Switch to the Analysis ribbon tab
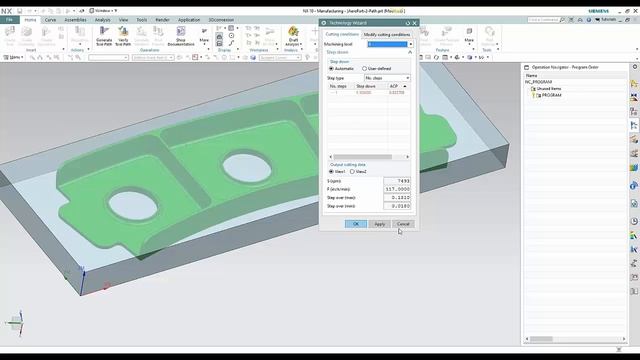 click(x=102, y=20)
